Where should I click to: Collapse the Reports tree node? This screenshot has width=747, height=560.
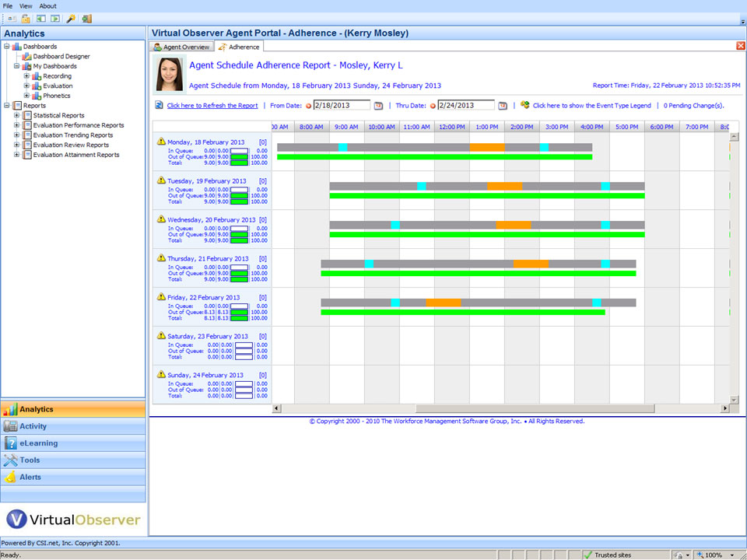[7, 105]
